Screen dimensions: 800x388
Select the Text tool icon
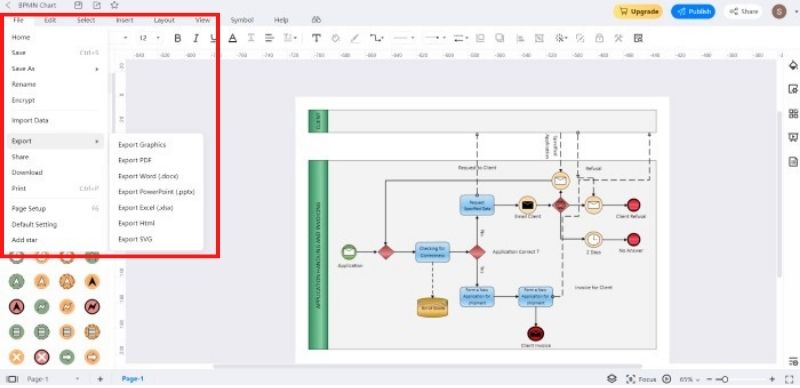point(316,38)
